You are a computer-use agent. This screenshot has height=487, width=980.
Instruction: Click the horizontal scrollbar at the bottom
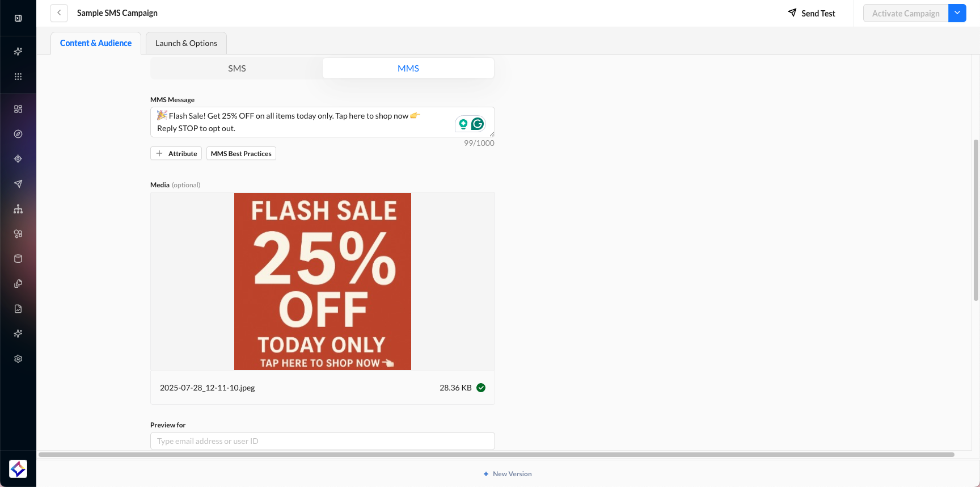click(x=496, y=455)
